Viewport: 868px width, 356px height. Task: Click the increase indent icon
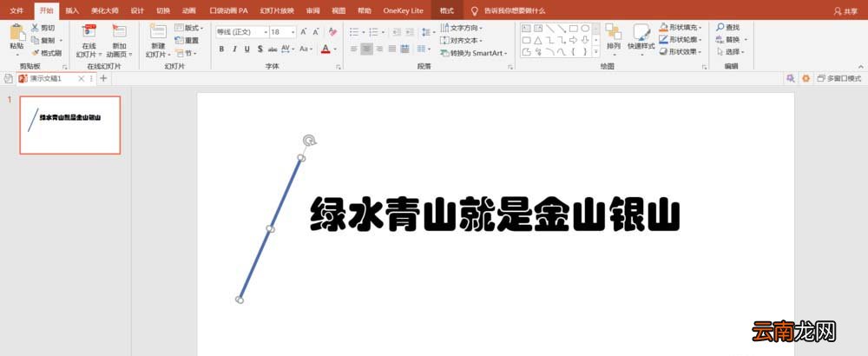409,32
